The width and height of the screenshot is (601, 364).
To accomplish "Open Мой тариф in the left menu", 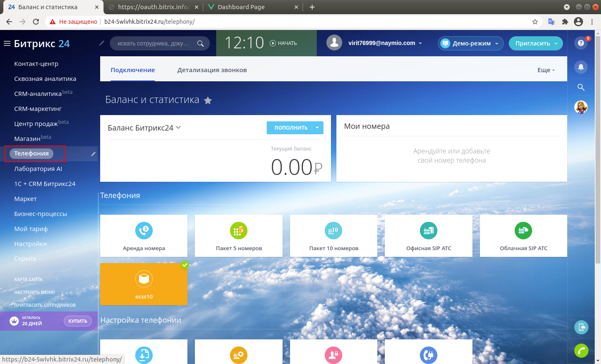I will 31,229.
